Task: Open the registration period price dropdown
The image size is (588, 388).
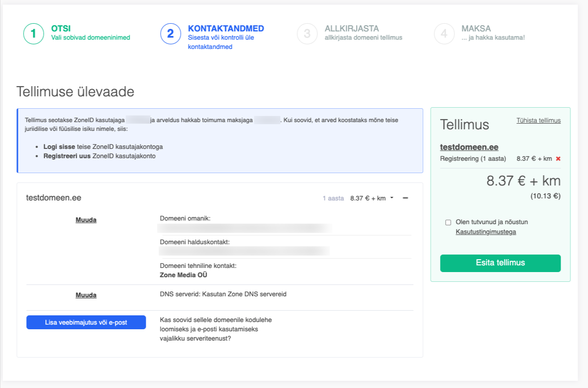Action: (371, 198)
